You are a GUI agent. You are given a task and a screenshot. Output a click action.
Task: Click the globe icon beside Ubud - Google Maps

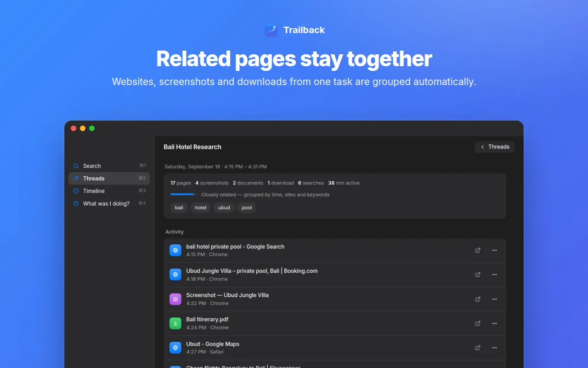pos(175,348)
